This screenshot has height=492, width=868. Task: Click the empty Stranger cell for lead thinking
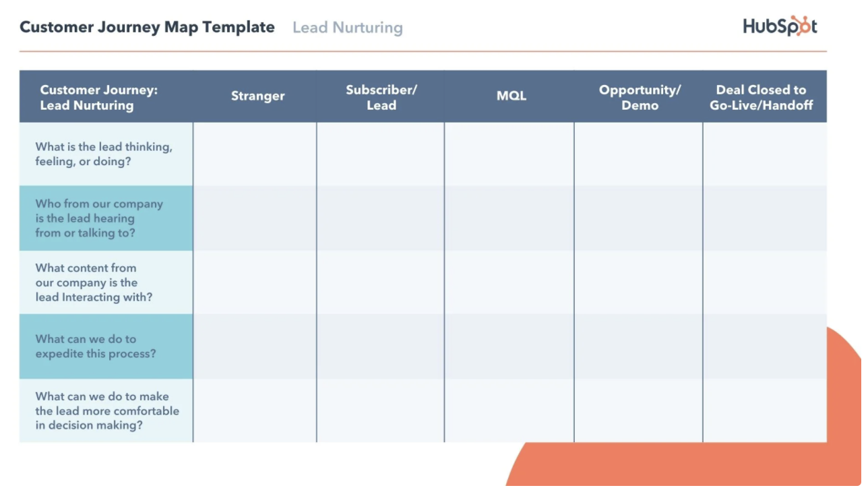click(255, 154)
